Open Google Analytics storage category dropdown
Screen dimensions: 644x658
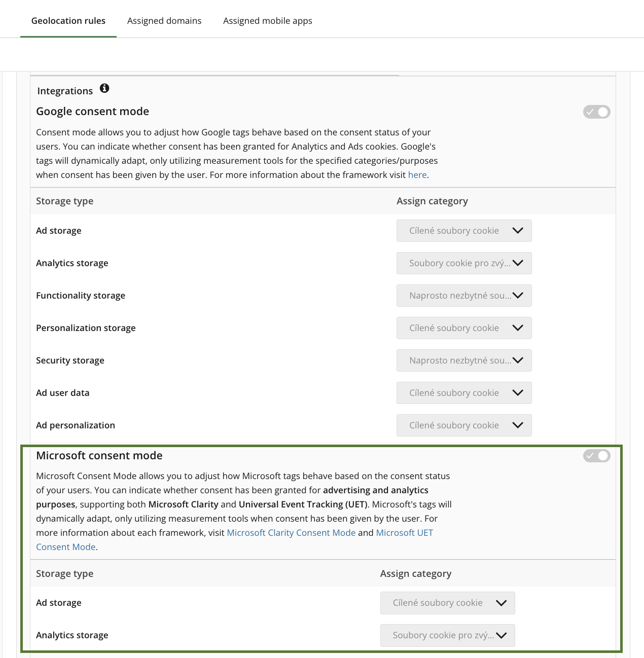pyautogui.click(x=464, y=263)
